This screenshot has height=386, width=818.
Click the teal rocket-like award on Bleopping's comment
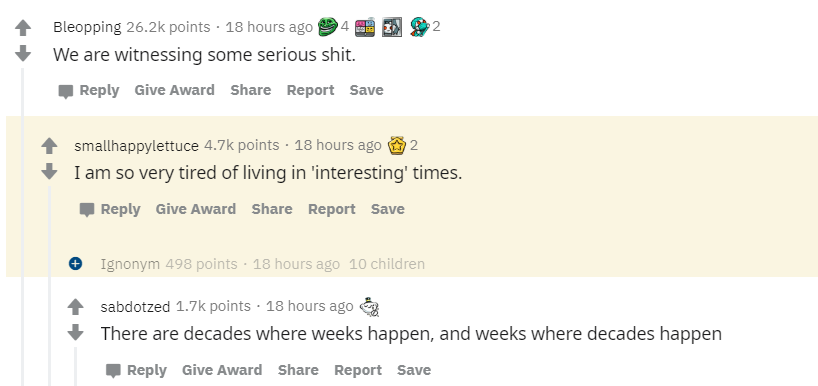419,27
